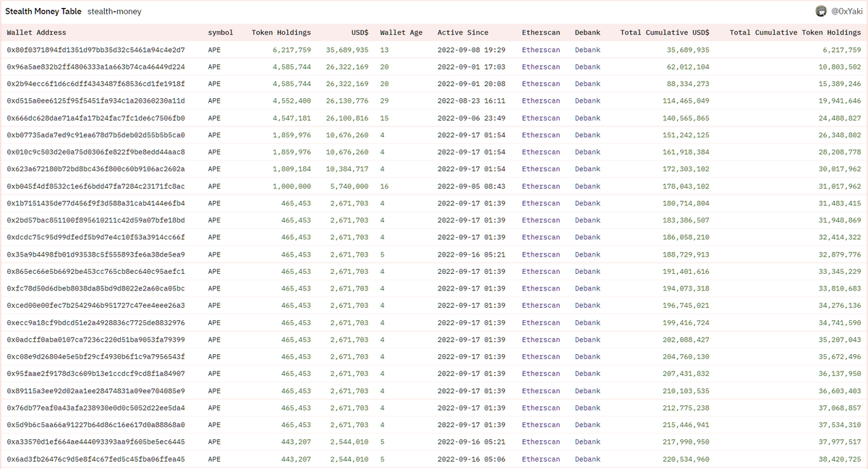Select the stealth-money query name
This screenshot has width=868, height=469.
tap(114, 12)
